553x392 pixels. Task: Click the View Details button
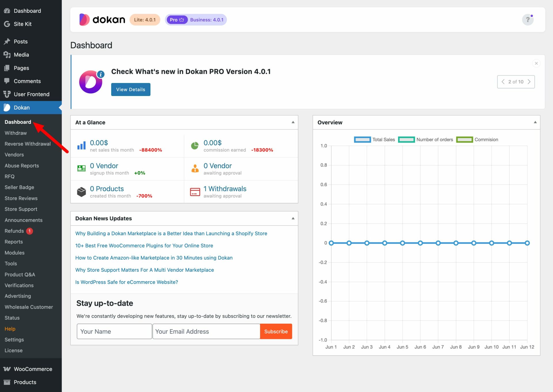tap(131, 90)
